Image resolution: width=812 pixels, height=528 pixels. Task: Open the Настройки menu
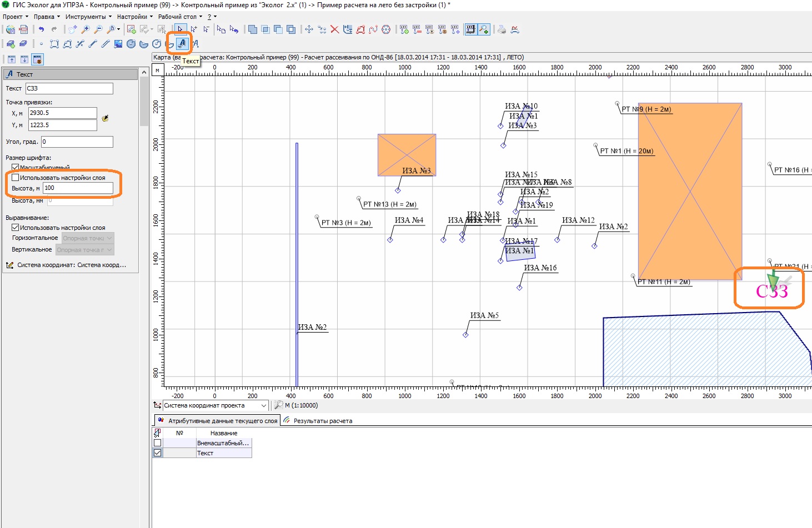132,17
